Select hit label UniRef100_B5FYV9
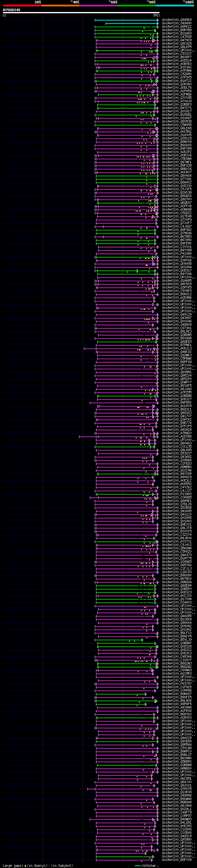Screen dimensions: 197x868 tap(177, 860)
